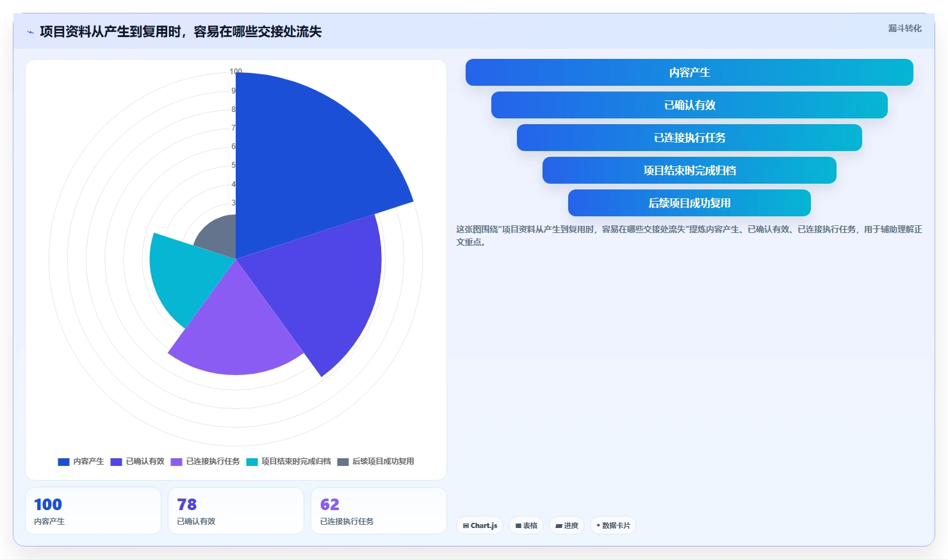Click the 已确认有效 legend label
Viewport: 948px width, 560px height.
coord(145,461)
